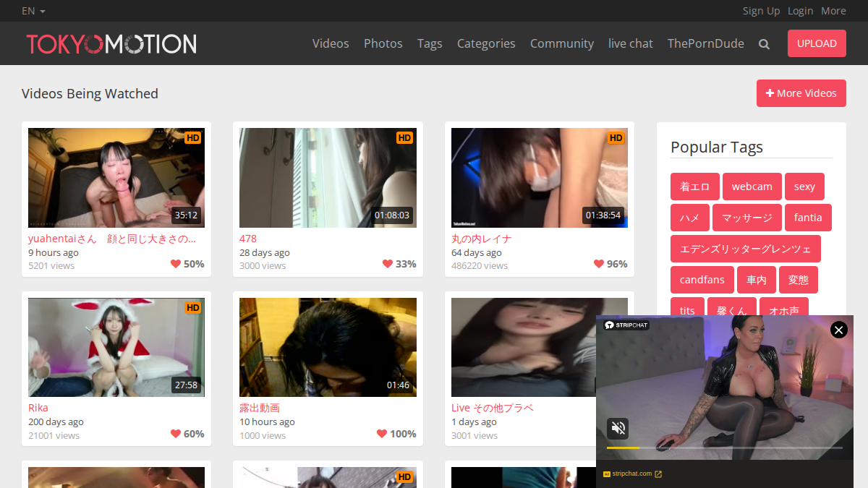Image resolution: width=868 pixels, height=488 pixels.
Task: Click the search magnifier icon
Action: (764, 44)
